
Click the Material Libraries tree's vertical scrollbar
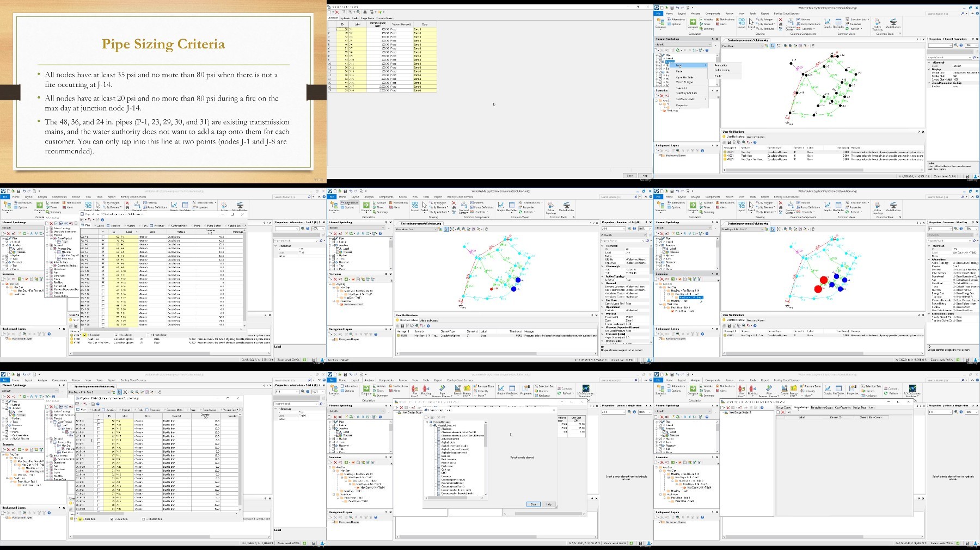[x=486, y=458]
